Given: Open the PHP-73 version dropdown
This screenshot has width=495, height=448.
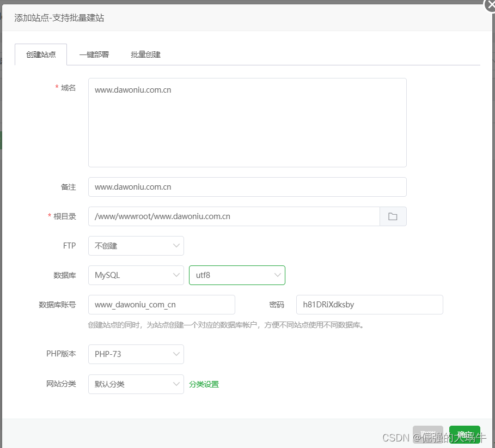Looking at the screenshot, I should pos(136,354).
